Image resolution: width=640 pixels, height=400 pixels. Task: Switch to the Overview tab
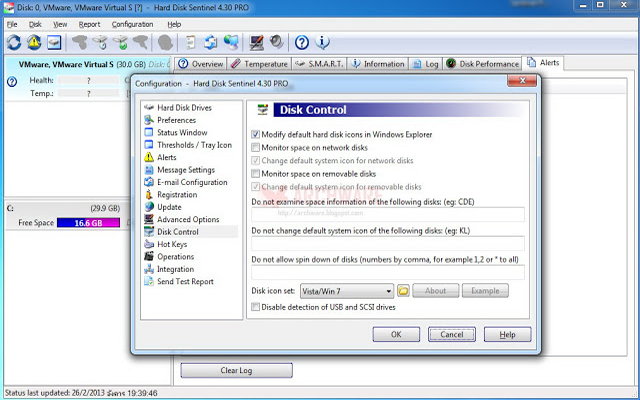[201, 64]
